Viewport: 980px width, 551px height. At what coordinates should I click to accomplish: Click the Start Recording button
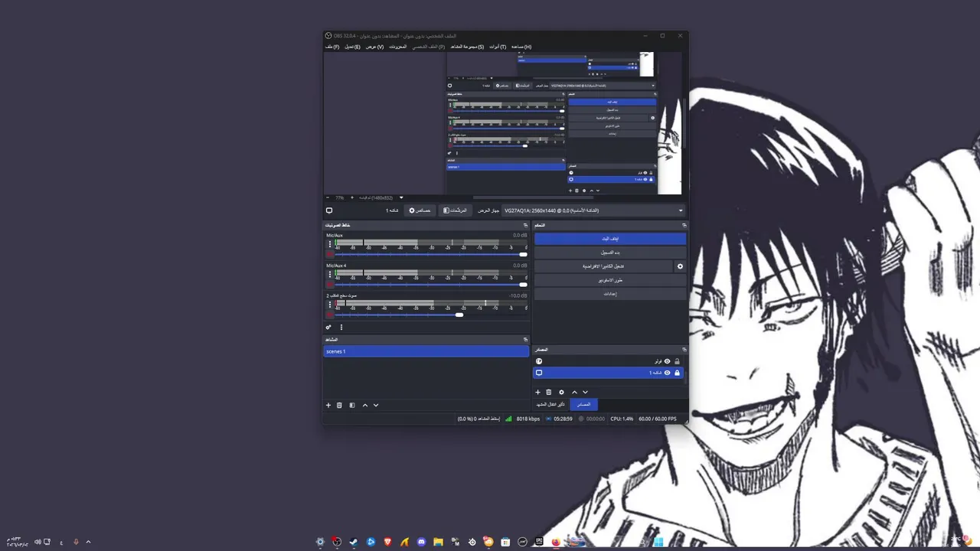pos(610,253)
